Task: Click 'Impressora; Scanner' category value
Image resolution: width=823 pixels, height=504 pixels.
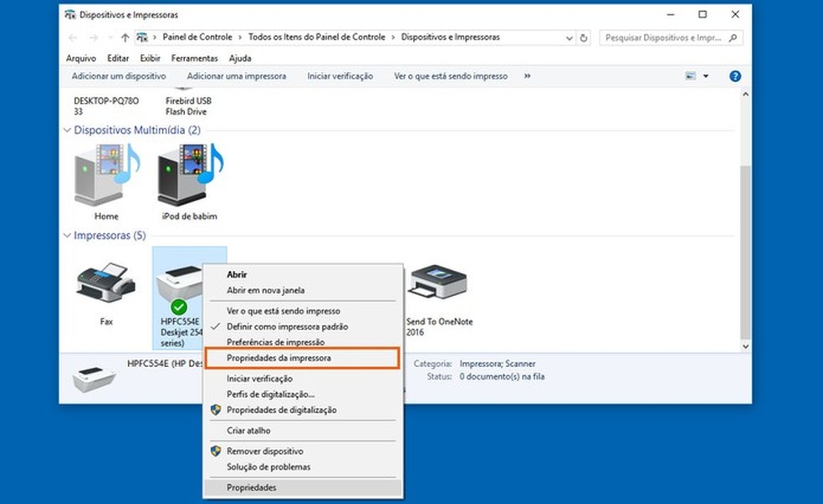Action: pyautogui.click(x=498, y=364)
